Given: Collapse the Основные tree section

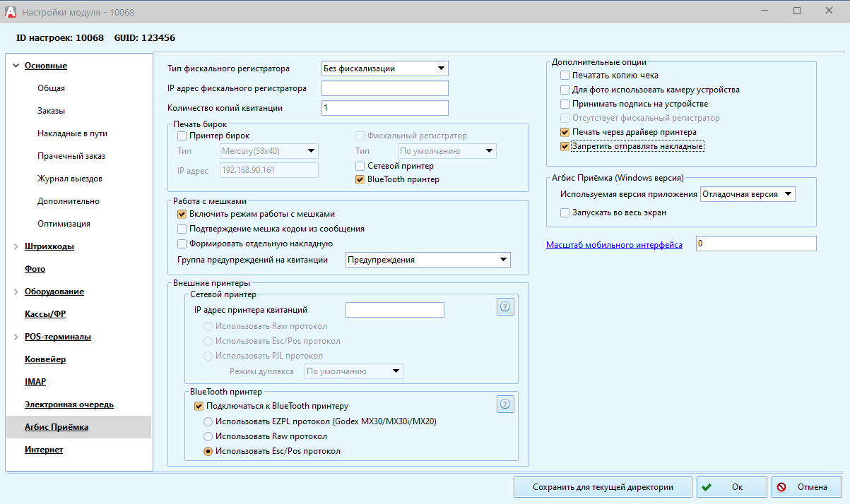Looking at the screenshot, I should click(16, 66).
